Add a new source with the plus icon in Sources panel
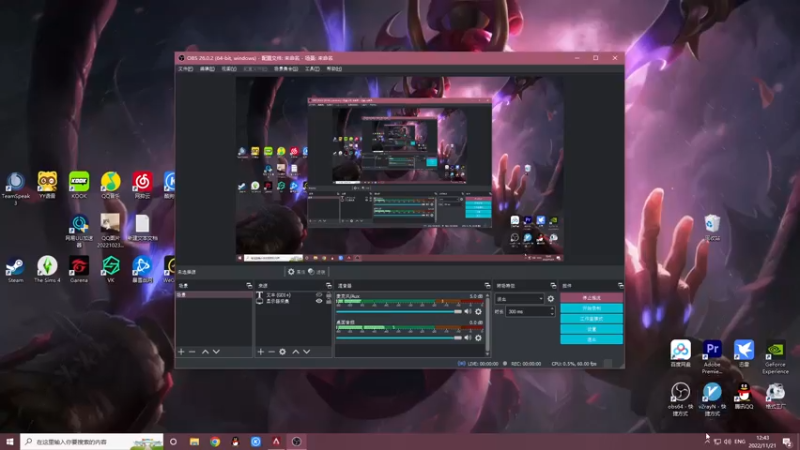This screenshot has height=450, width=800. coord(261,352)
